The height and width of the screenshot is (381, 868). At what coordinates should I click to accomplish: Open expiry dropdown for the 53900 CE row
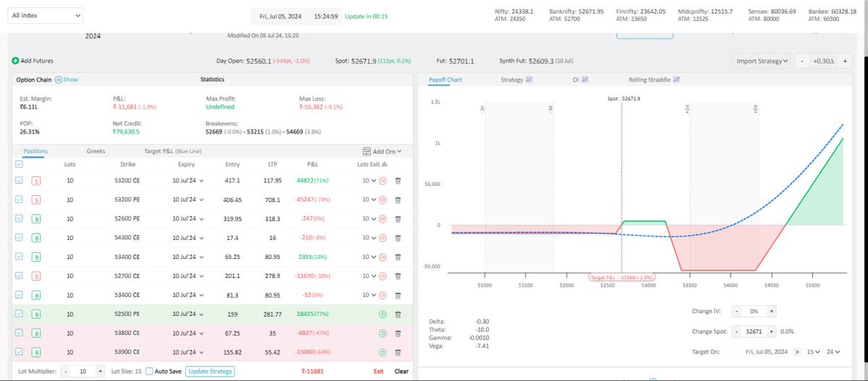[x=187, y=352]
